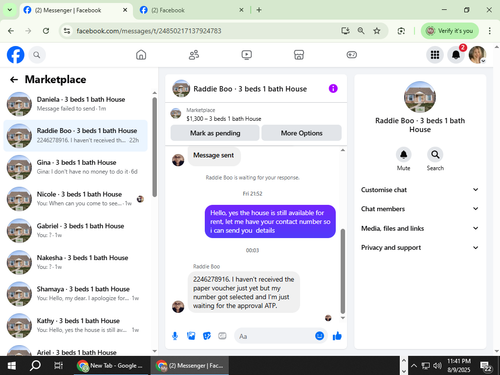Expand Privacy and support section

click(x=420, y=248)
